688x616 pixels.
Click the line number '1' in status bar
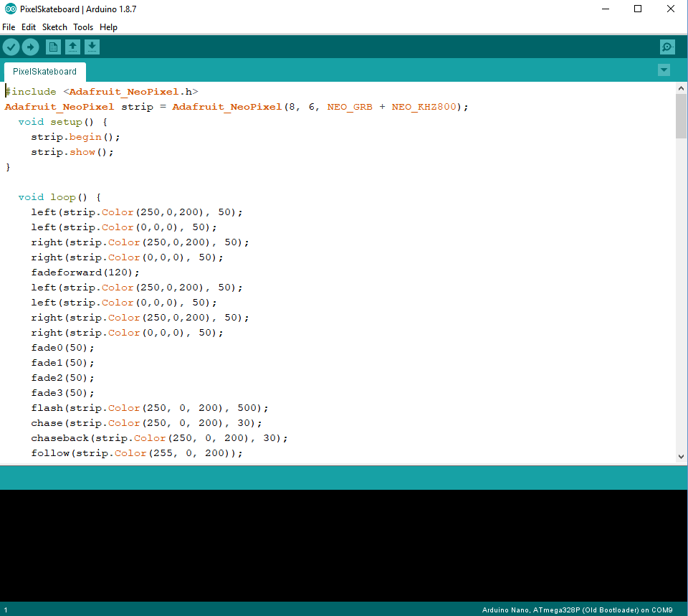[x=6, y=610]
